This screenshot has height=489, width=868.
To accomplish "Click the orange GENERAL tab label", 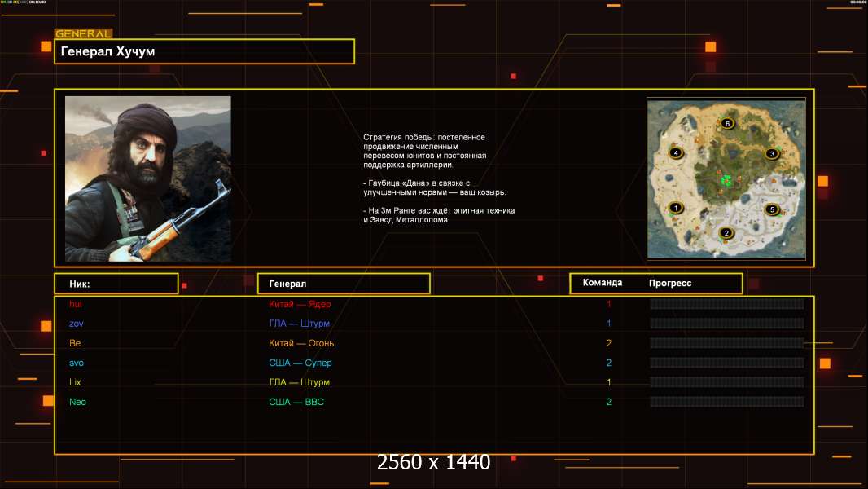I will click(x=82, y=34).
